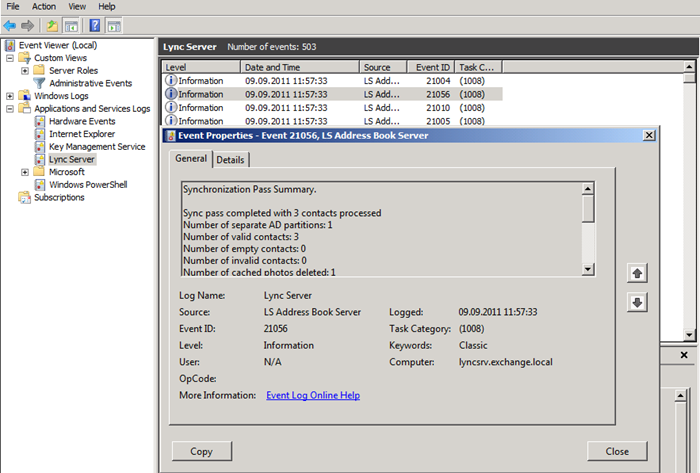The height and width of the screenshot is (473, 700).
Task: Click 'LS Address Book Server' source value
Action: click(x=312, y=312)
